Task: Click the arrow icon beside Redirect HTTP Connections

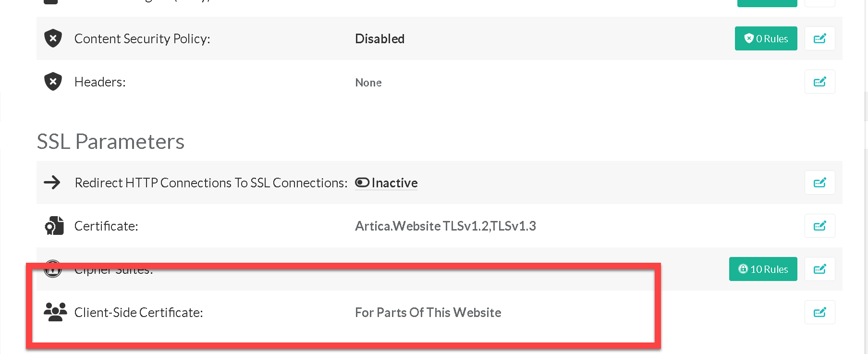Action: tap(52, 183)
